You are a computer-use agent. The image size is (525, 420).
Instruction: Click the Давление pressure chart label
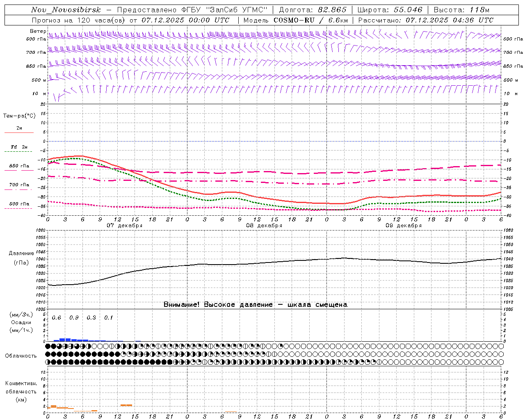[x=21, y=253]
